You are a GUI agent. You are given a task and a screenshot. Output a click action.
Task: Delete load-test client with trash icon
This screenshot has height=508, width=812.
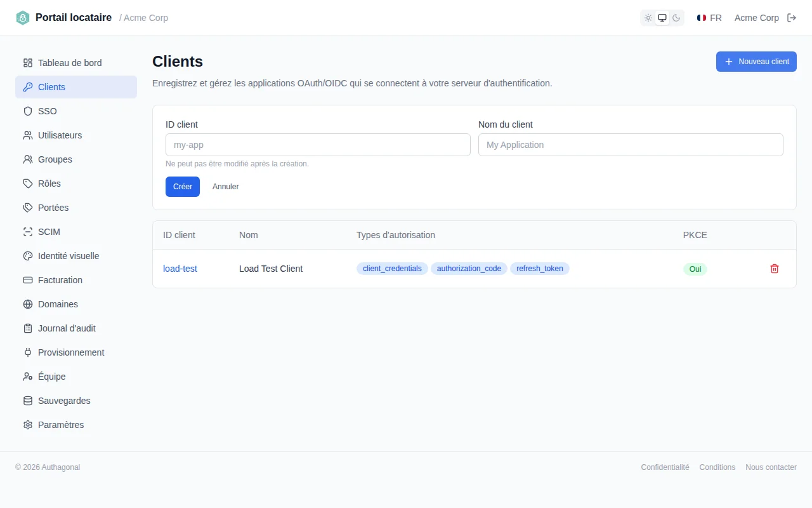[775, 269]
